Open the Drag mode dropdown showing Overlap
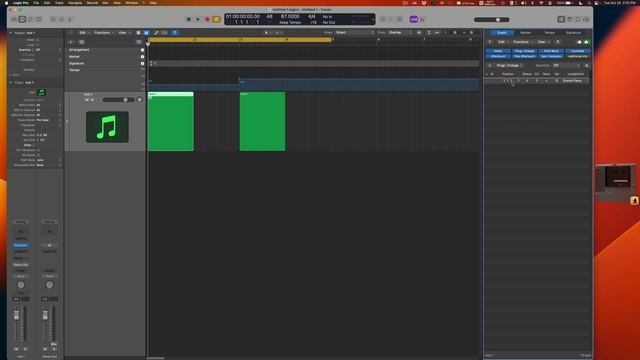Viewport: 640px width, 360px height. [399, 33]
